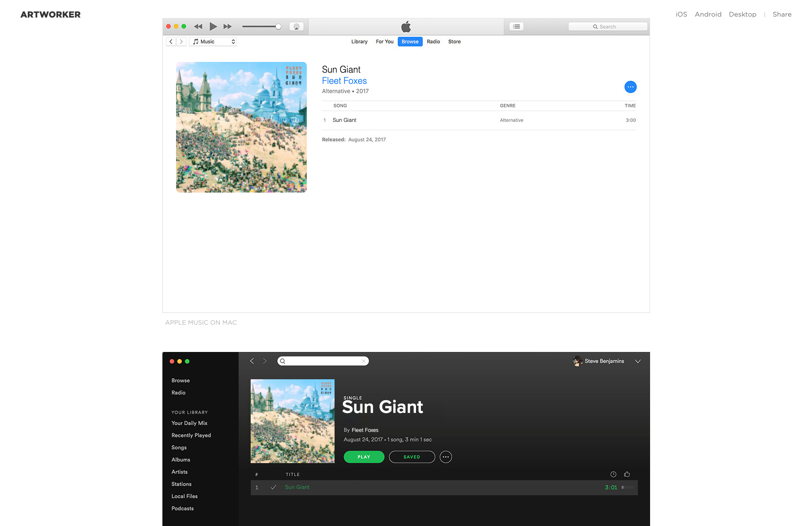
Task: Click the ARTWORKER logo
Action: [x=51, y=15]
